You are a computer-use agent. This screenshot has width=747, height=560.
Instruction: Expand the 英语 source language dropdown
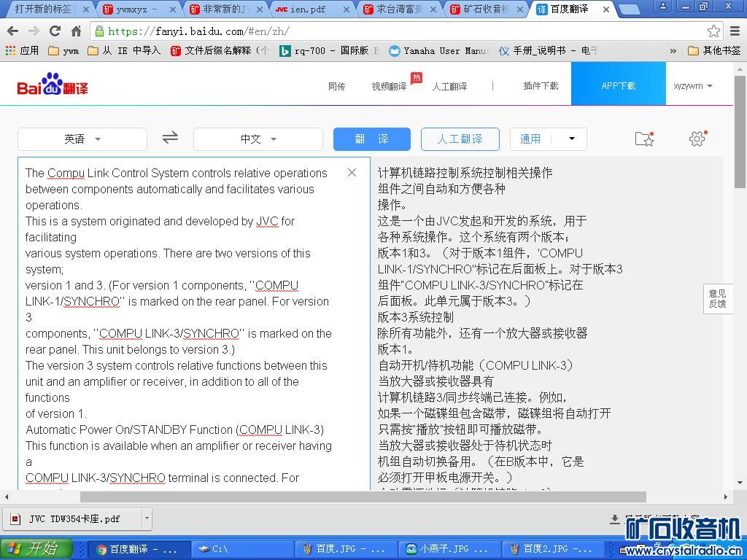[x=82, y=139]
